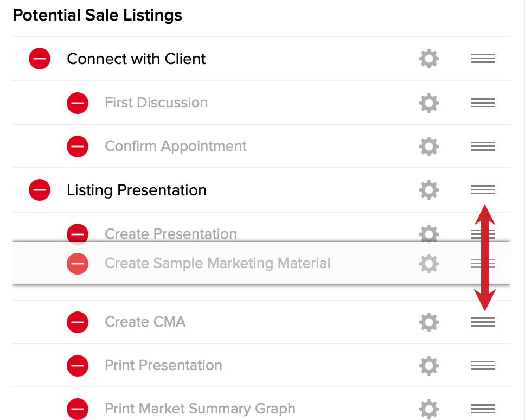Click reorder handle for Print Presentation
This screenshot has width=525, height=420.
click(x=483, y=365)
